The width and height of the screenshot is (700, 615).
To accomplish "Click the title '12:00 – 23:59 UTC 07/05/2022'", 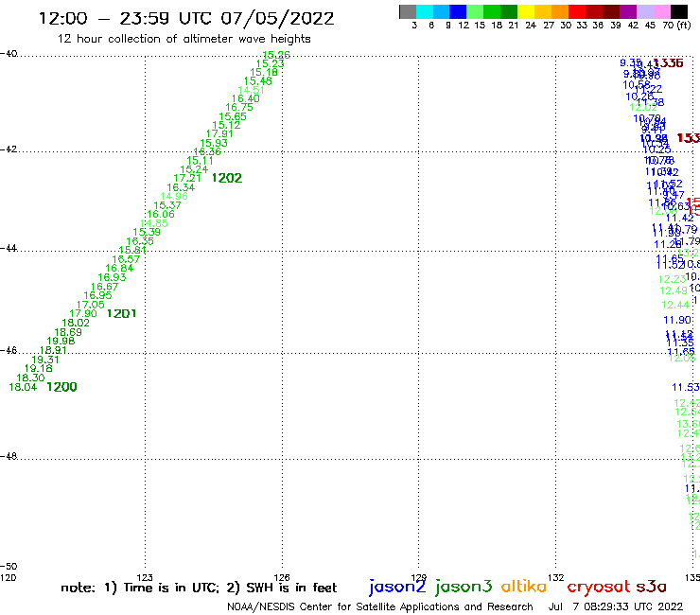I will (186, 18).
